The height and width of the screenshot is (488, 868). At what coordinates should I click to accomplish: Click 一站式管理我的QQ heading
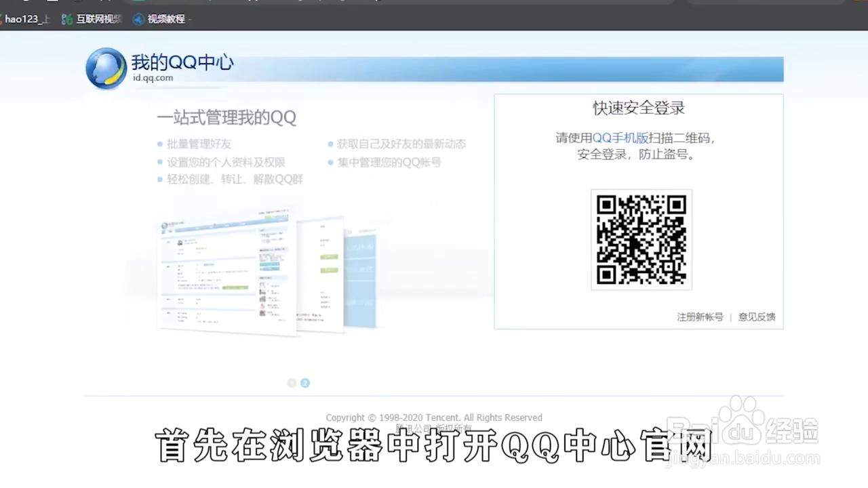coord(226,117)
